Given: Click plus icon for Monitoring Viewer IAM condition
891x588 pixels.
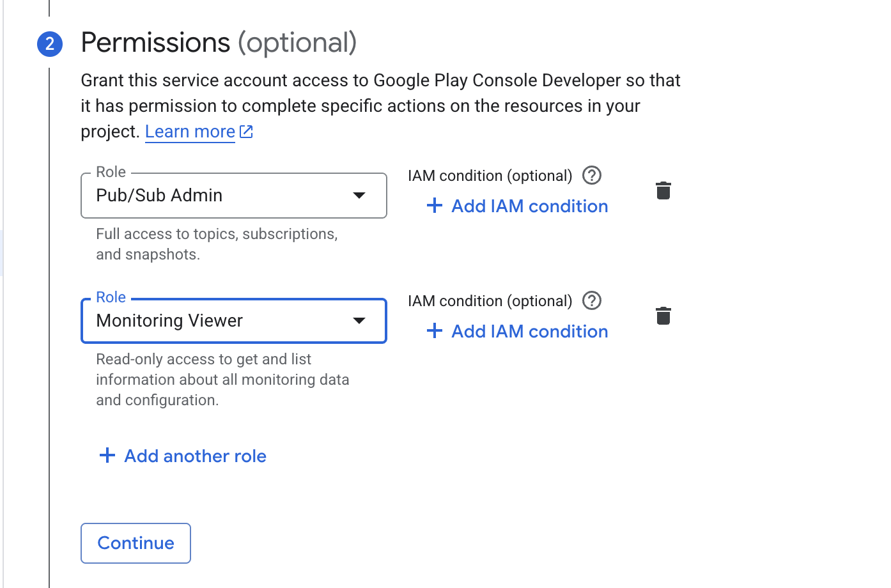Looking at the screenshot, I should [x=435, y=331].
